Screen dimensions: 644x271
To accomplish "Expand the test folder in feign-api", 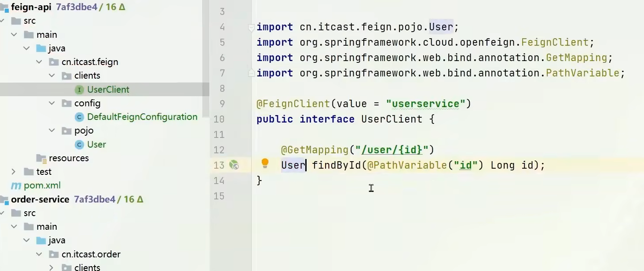I will click(x=14, y=172).
